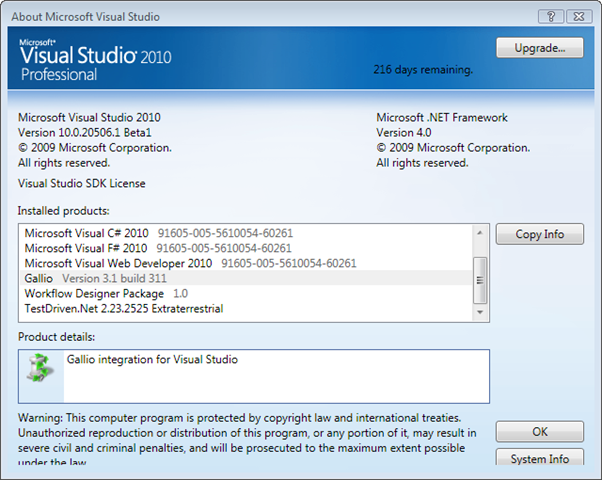The height and width of the screenshot is (480, 602).
Task: Open System Info
Action: pyautogui.click(x=539, y=459)
